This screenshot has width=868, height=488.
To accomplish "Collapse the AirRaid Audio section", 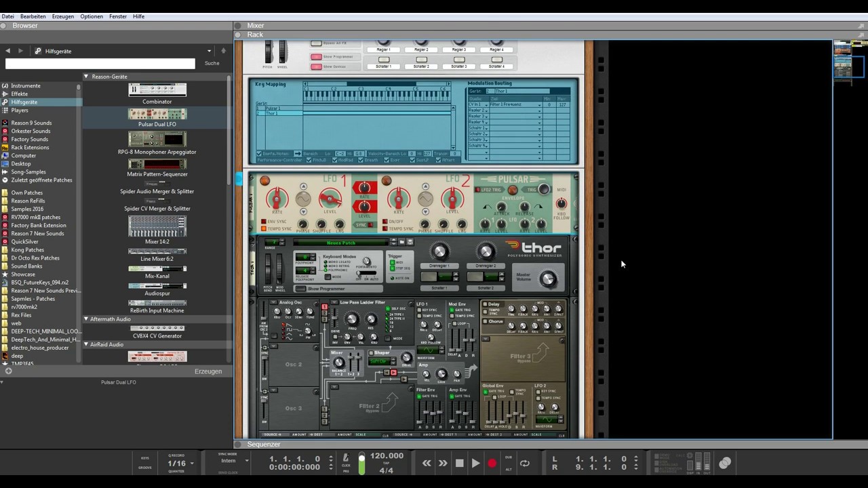I will pyautogui.click(x=86, y=344).
